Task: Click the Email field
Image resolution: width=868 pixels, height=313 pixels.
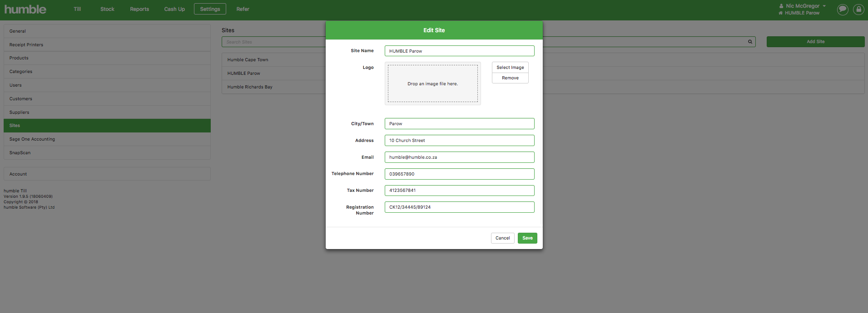Action: (459, 157)
